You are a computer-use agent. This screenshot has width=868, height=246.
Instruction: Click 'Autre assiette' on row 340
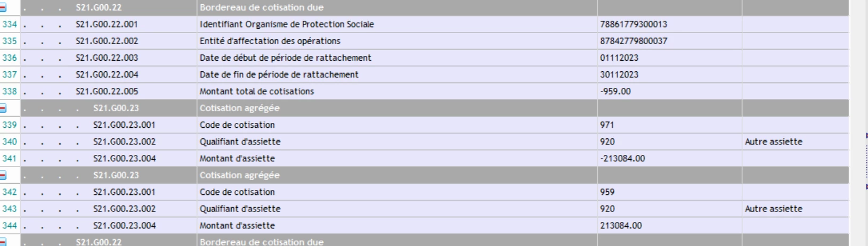[x=773, y=142]
